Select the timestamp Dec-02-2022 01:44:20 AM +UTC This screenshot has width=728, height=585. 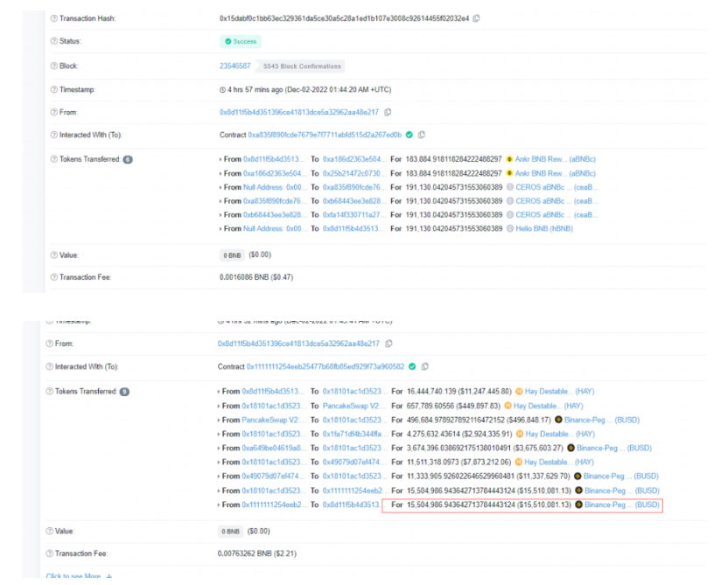[339, 89]
